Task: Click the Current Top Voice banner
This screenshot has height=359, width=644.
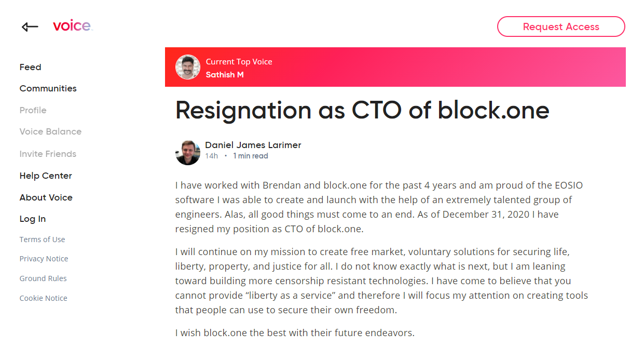Action: [x=415, y=67]
